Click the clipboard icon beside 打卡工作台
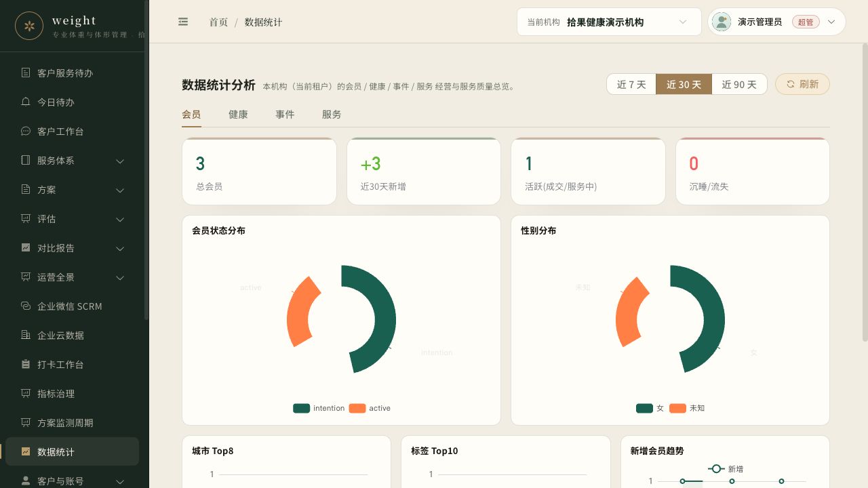 pos(26,364)
